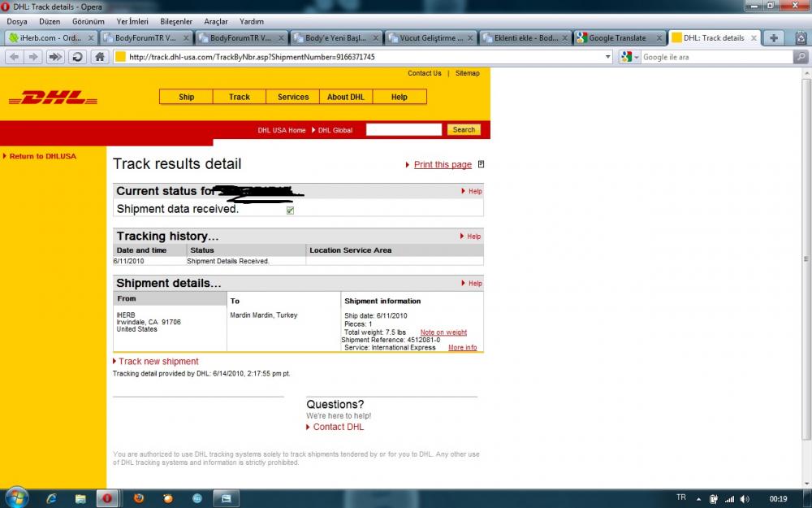Show hidden tray icons arrow
812x508 pixels.
pyautogui.click(x=698, y=499)
